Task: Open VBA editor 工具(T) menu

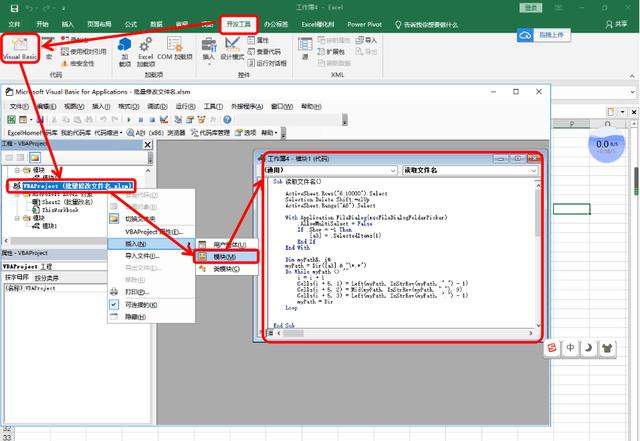Action: pos(213,106)
